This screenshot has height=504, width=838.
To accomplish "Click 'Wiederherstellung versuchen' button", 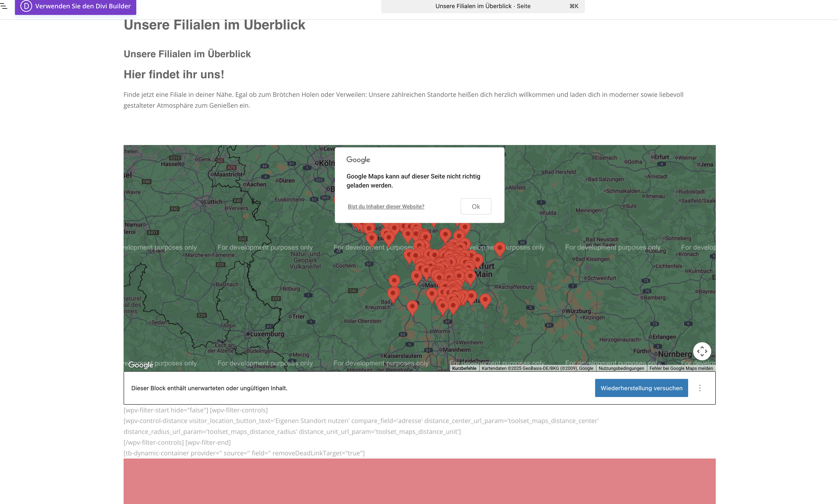I will 641,388.
